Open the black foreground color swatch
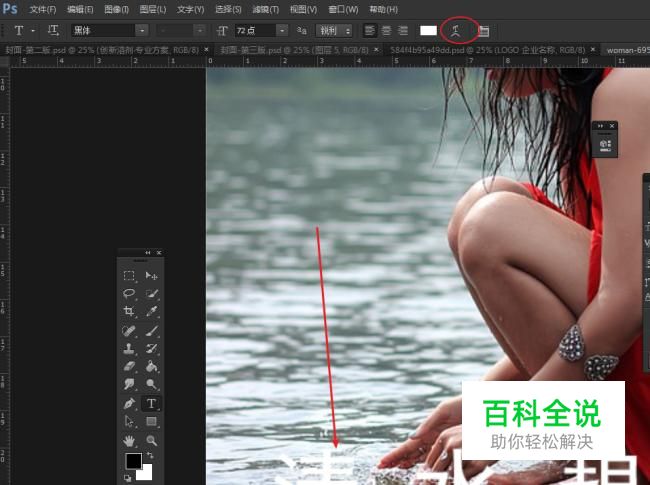 pos(133,461)
